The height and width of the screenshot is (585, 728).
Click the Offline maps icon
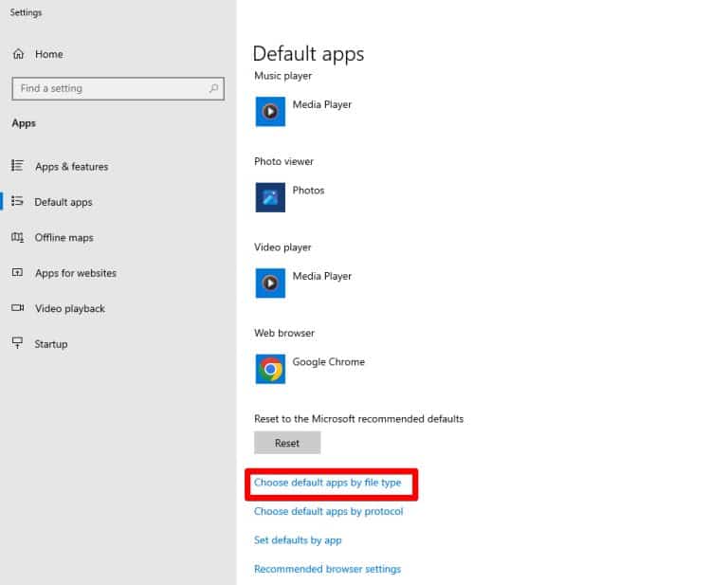pyautogui.click(x=17, y=237)
